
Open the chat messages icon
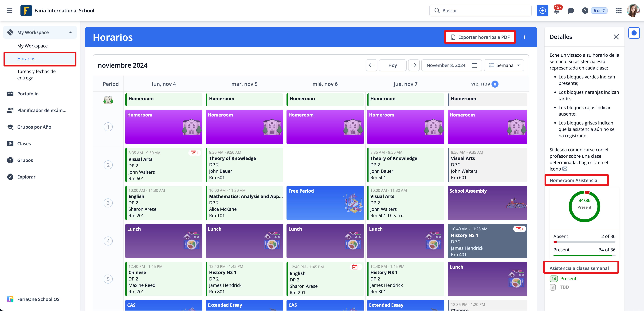click(x=570, y=11)
